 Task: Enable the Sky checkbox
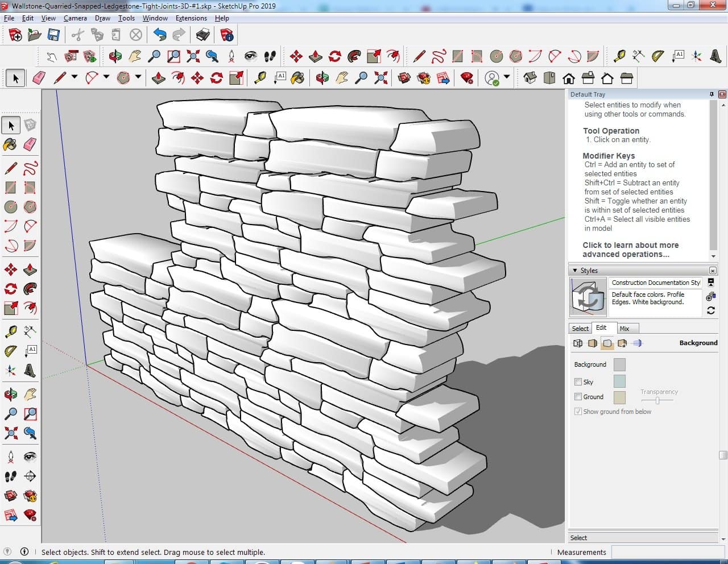tap(578, 382)
